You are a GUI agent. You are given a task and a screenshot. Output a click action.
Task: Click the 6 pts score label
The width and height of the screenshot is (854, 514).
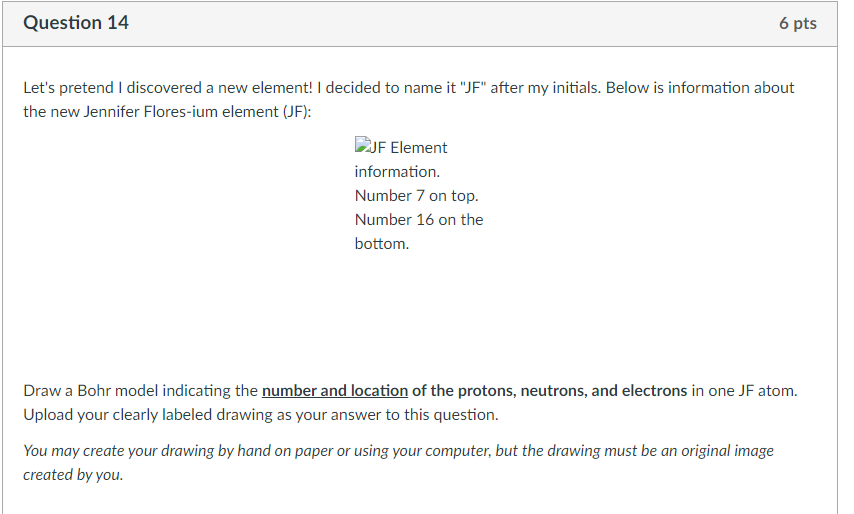[x=797, y=23]
